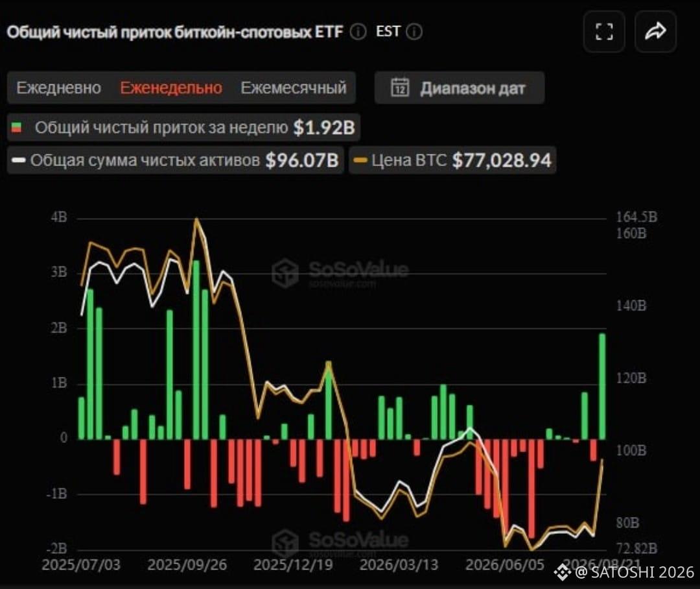Click the 72.82B right axis label

click(636, 548)
